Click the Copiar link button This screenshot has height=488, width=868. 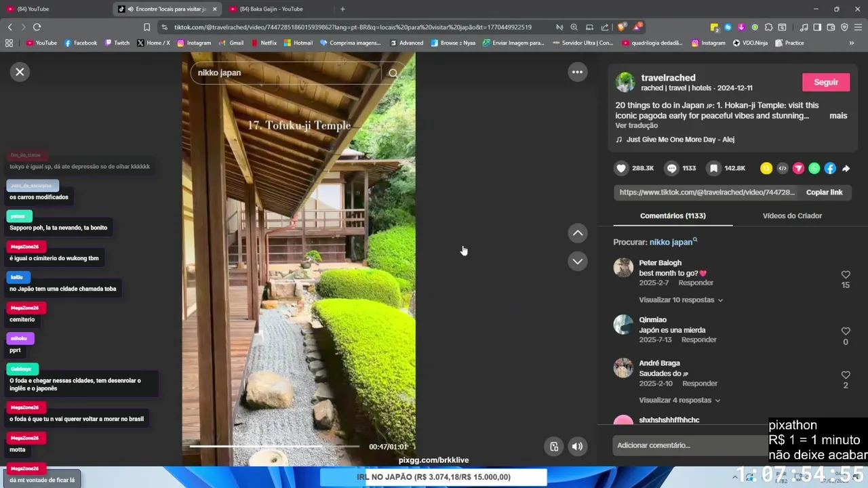(x=824, y=192)
